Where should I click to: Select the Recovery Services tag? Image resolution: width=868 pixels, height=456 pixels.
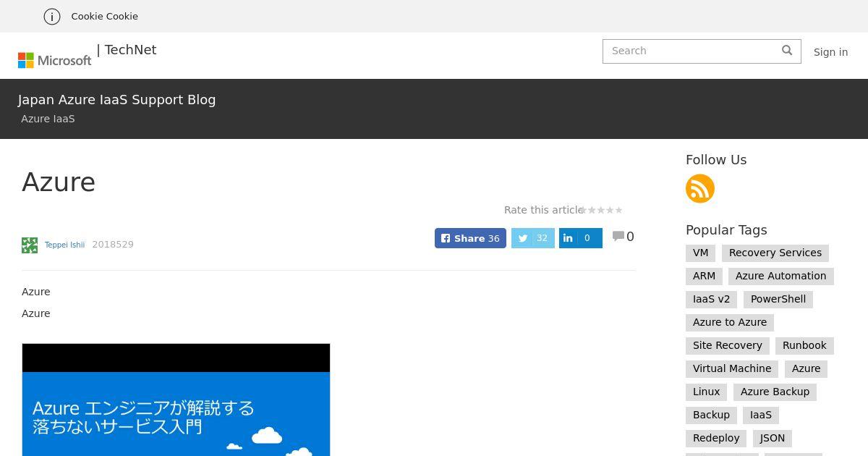pyautogui.click(x=775, y=253)
